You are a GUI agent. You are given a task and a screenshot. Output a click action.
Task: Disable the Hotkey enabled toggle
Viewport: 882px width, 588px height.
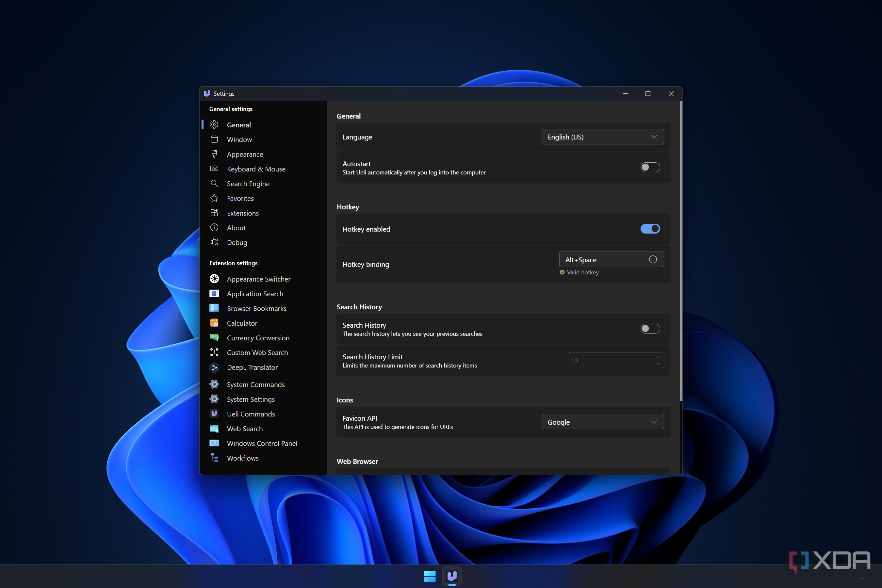tap(650, 229)
